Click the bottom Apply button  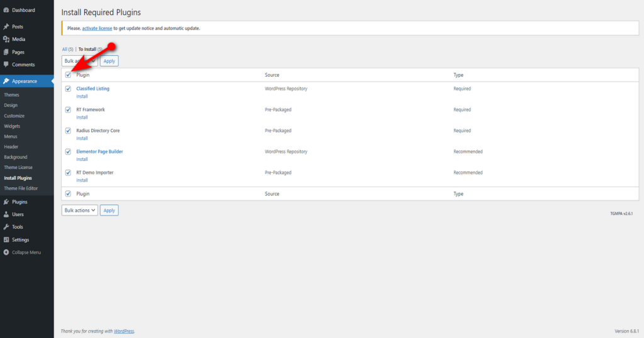click(x=109, y=210)
